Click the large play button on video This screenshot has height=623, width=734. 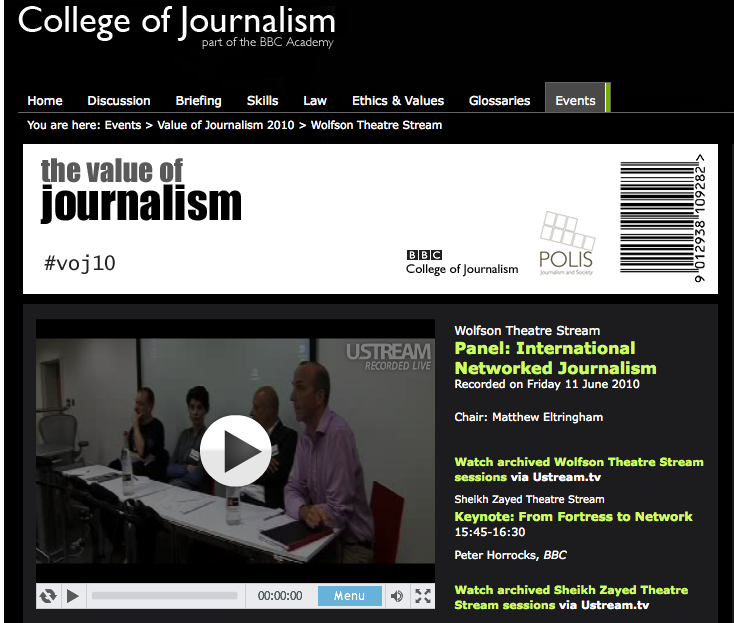click(235, 450)
